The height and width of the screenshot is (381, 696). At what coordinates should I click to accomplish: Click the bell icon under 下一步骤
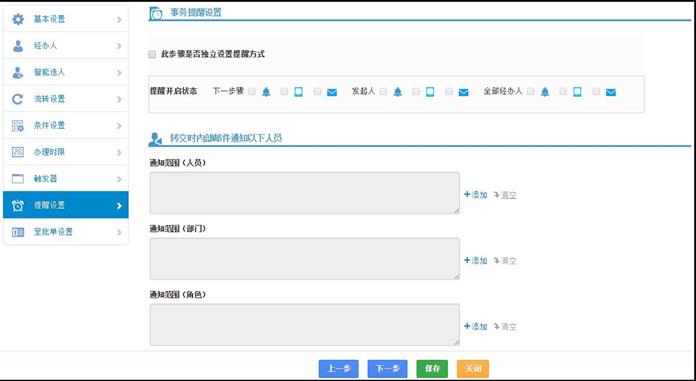pyautogui.click(x=266, y=92)
